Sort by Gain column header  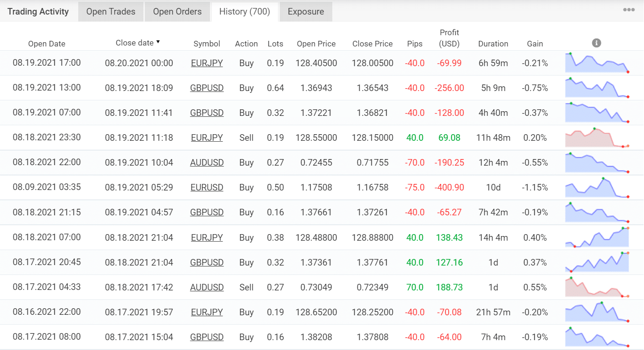click(535, 44)
